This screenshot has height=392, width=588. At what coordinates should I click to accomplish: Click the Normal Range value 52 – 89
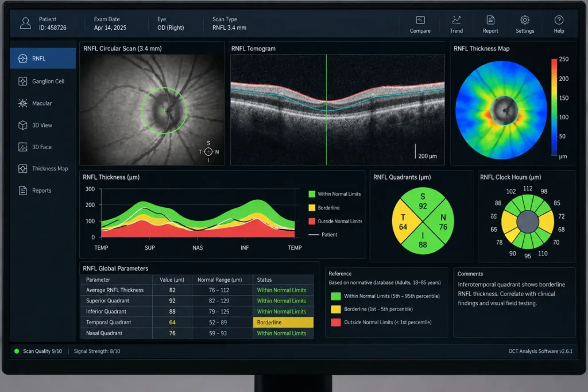click(x=218, y=323)
